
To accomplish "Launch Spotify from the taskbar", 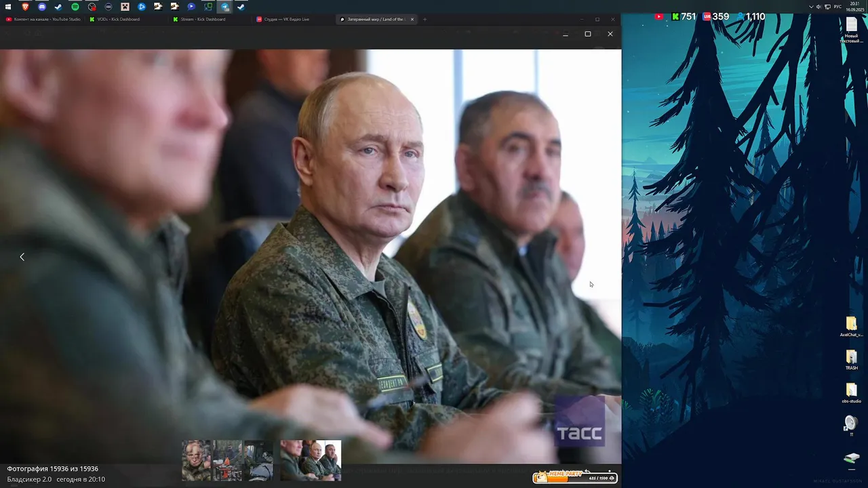I will pos(75,7).
